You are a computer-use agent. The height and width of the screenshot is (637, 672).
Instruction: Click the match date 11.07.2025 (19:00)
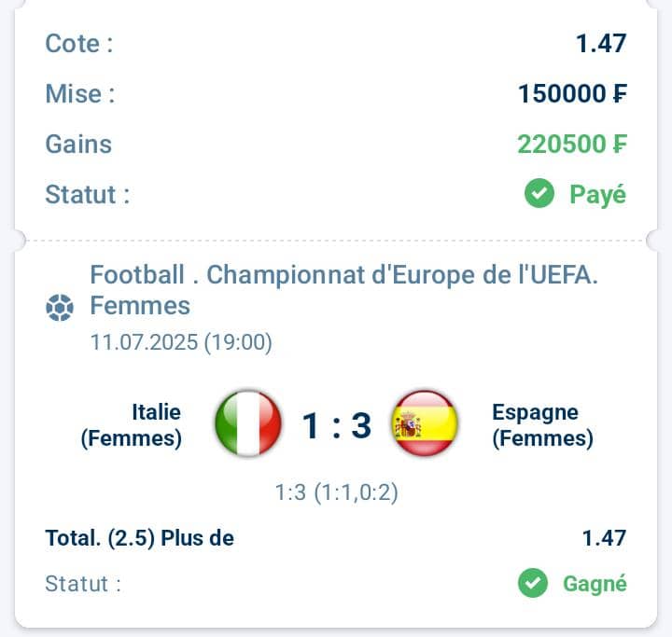point(181,342)
